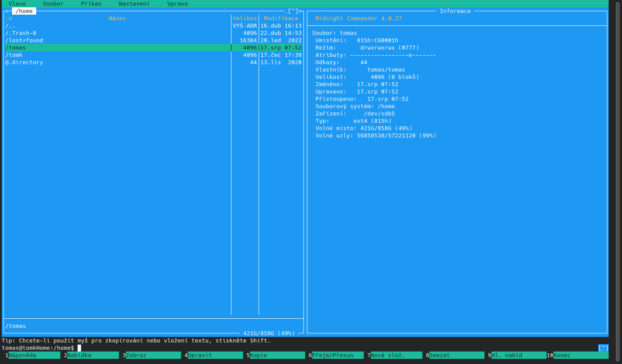Click the 16384 size value
This screenshot has width=622, height=364.
coord(248,40)
